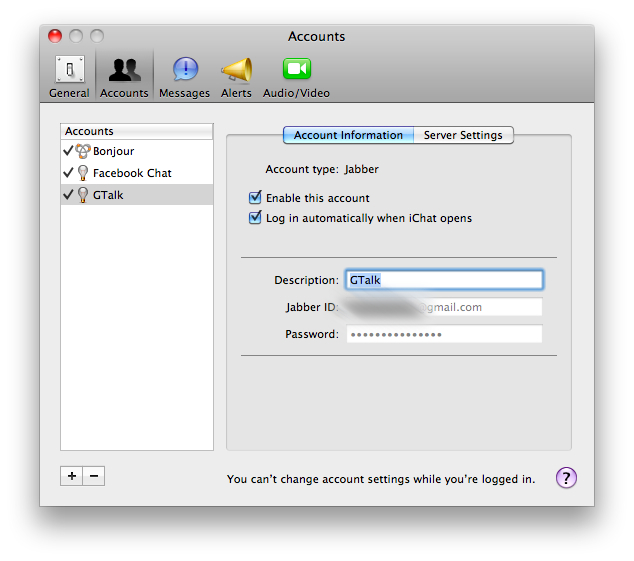Click the Accounts list column header

coord(137,131)
